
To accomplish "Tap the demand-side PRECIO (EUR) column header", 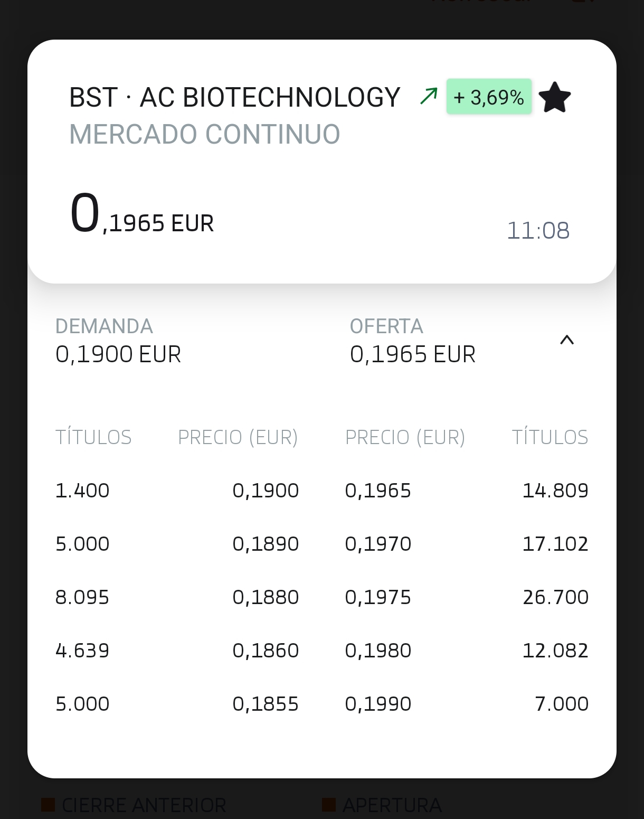I will coord(238,437).
